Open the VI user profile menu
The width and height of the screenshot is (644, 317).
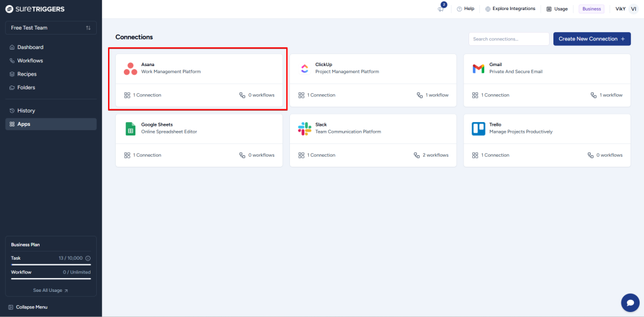633,9
